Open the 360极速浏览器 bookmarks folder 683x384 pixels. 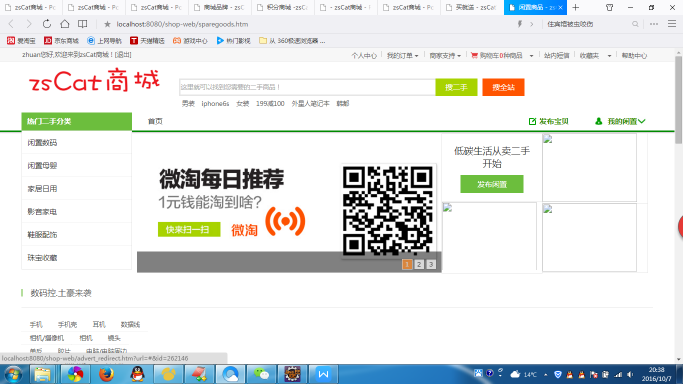click(292, 40)
